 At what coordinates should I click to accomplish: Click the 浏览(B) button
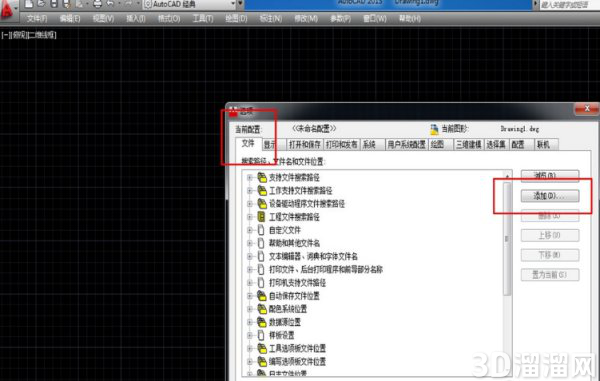click(550, 176)
